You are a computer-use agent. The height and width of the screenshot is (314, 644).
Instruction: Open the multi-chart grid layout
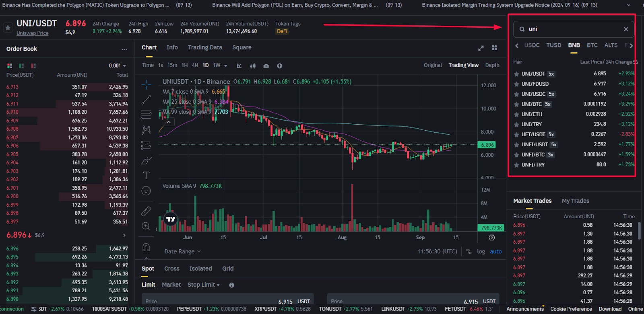coord(494,47)
